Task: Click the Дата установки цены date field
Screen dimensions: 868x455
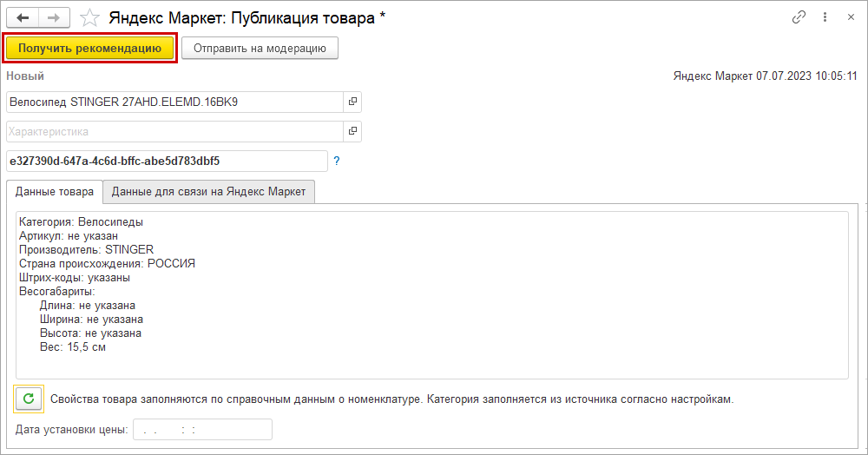Action: coord(201,430)
